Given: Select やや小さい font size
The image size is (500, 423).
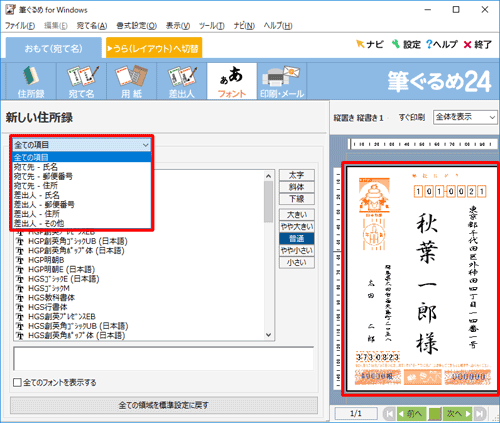Looking at the screenshot, I should pyautogui.click(x=297, y=251).
